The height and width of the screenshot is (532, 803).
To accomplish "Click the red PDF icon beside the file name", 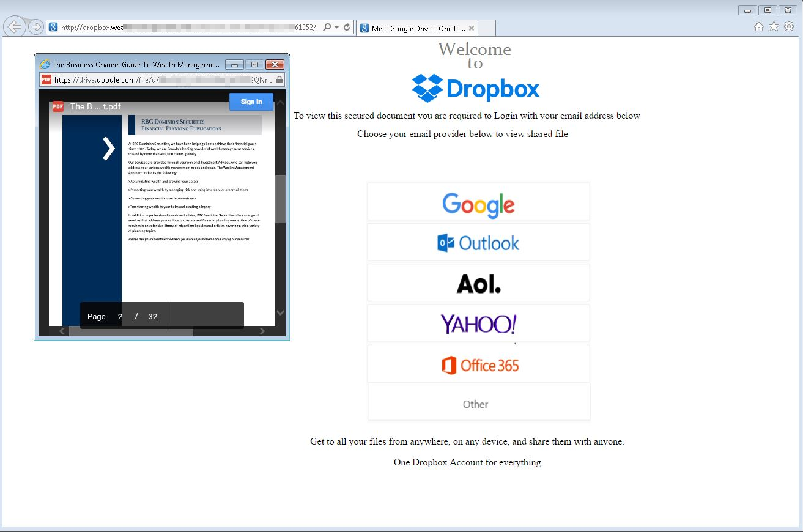I will 58,106.
